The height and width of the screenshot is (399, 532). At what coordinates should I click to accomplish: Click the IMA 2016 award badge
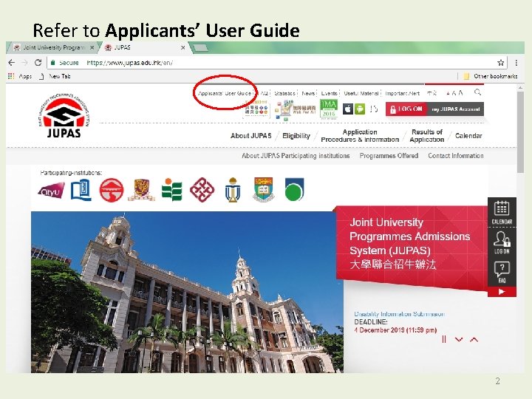328,109
